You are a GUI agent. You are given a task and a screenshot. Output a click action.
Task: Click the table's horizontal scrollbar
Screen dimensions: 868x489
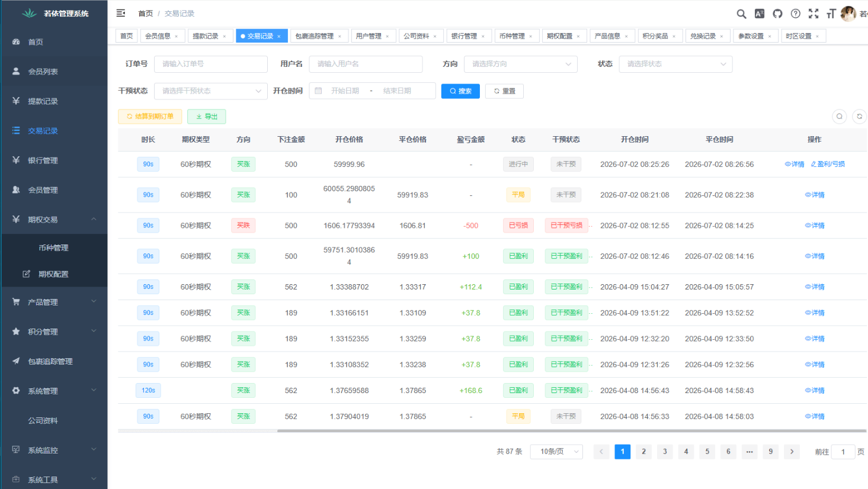(571, 431)
